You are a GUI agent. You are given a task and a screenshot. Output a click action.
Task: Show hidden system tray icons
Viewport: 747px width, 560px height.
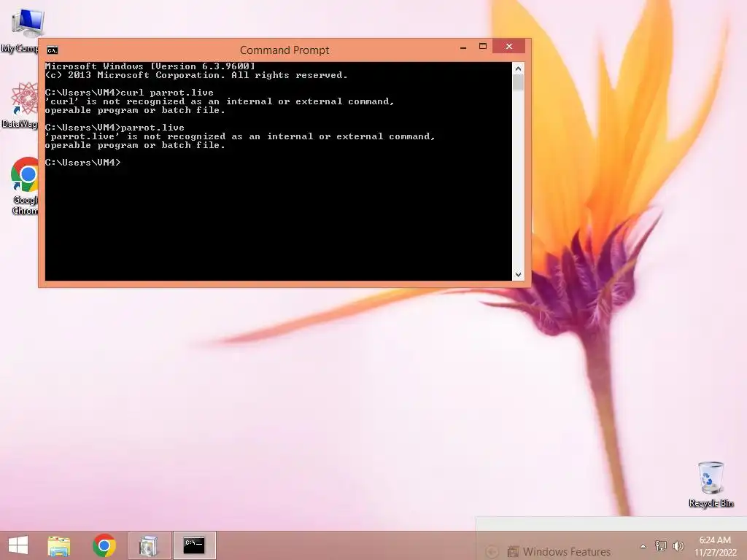click(643, 546)
